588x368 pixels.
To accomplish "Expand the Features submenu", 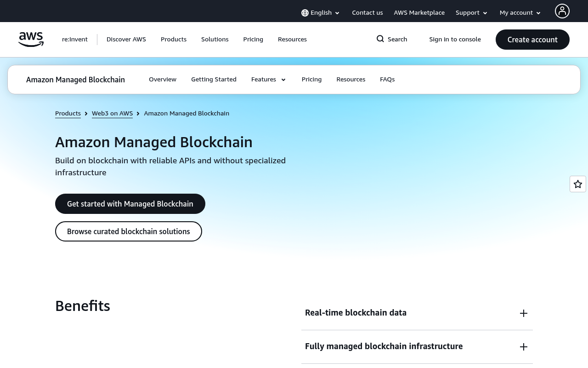I will pos(269,80).
